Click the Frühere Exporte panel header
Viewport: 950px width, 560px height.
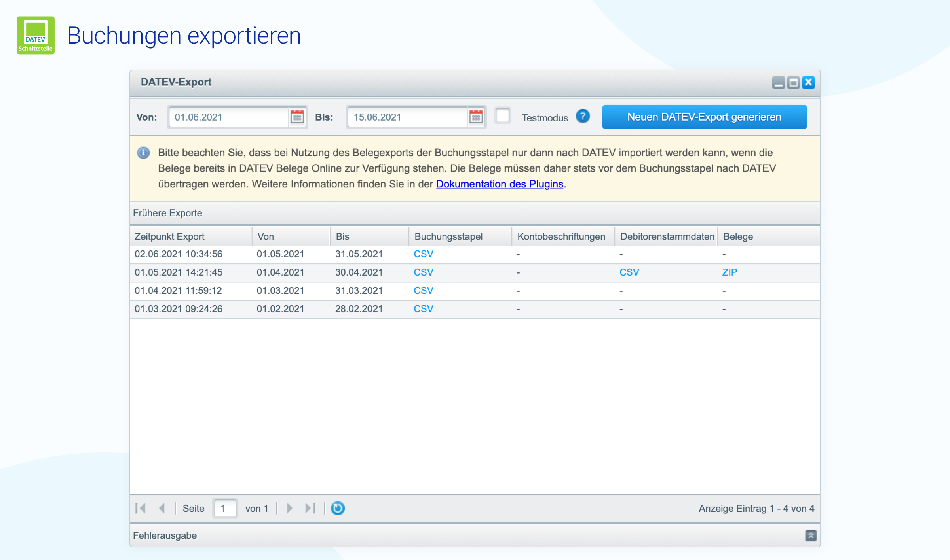[x=475, y=213]
